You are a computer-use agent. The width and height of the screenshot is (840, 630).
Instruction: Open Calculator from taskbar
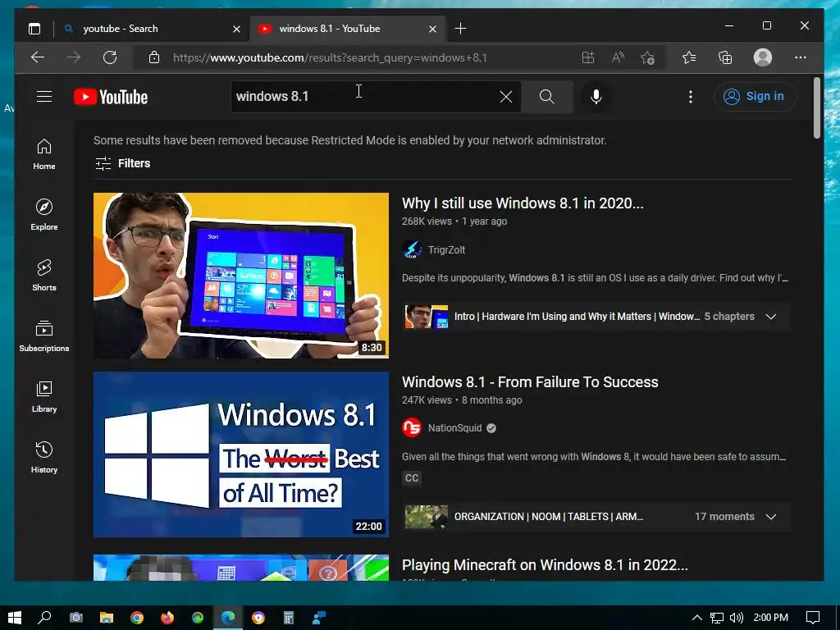click(289, 618)
